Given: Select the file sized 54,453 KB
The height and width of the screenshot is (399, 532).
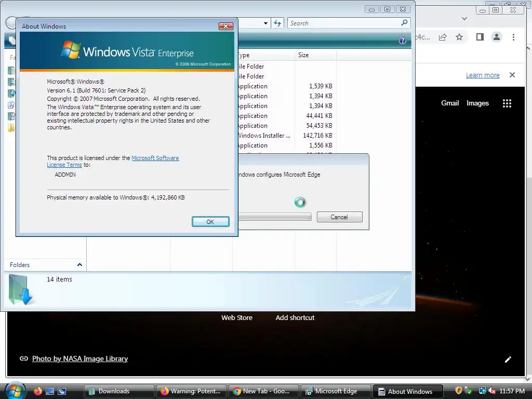Looking at the screenshot, I should click(319, 126).
